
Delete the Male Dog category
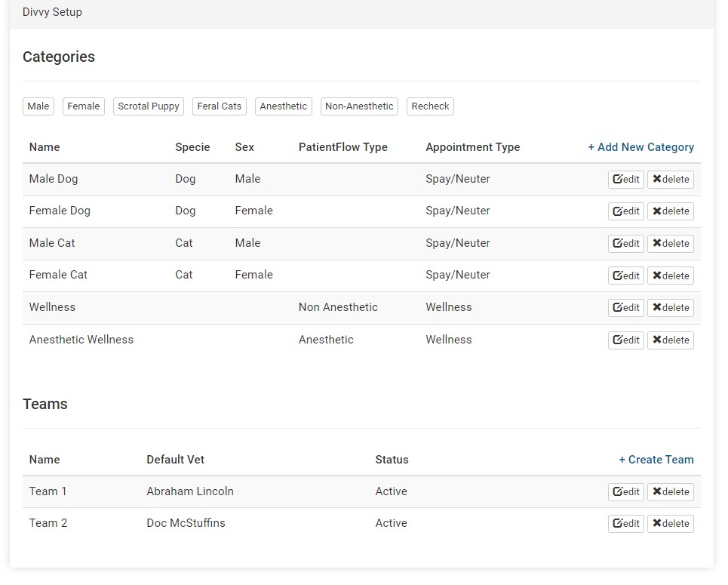(670, 180)
